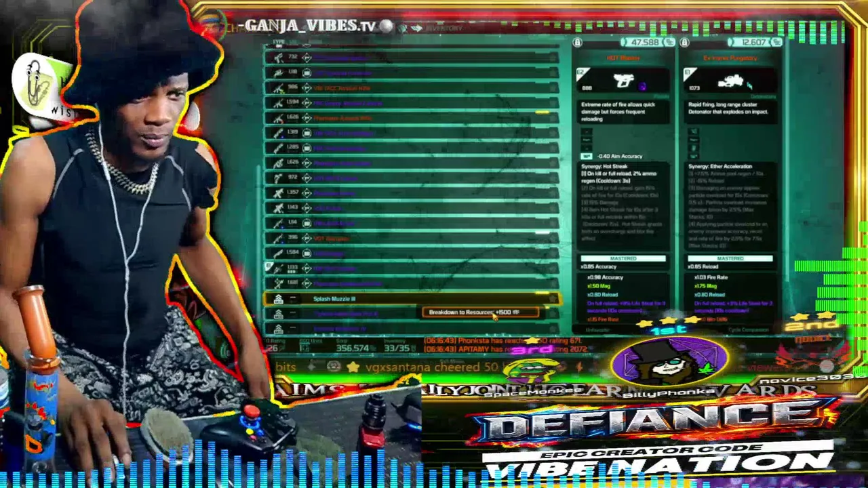Click the weapon type icon in the 1357 row
This screenshot has height=488, width=868.
pyautogui.click(x=278, y=193)
